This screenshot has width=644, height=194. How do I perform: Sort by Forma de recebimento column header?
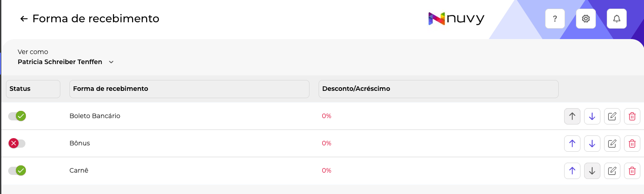click(x=189, y=89)
